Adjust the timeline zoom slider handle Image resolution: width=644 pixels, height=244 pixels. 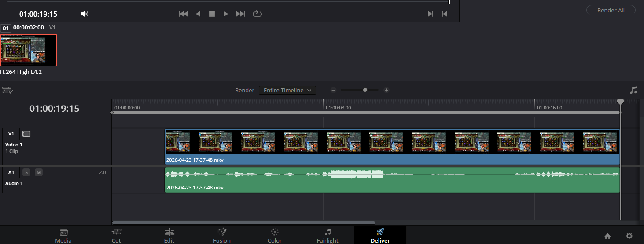click(x=365, y=90)
